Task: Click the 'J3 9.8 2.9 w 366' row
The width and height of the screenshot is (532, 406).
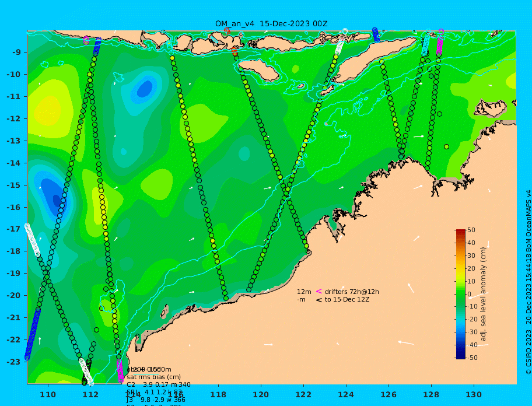Action: pos(156,400)
